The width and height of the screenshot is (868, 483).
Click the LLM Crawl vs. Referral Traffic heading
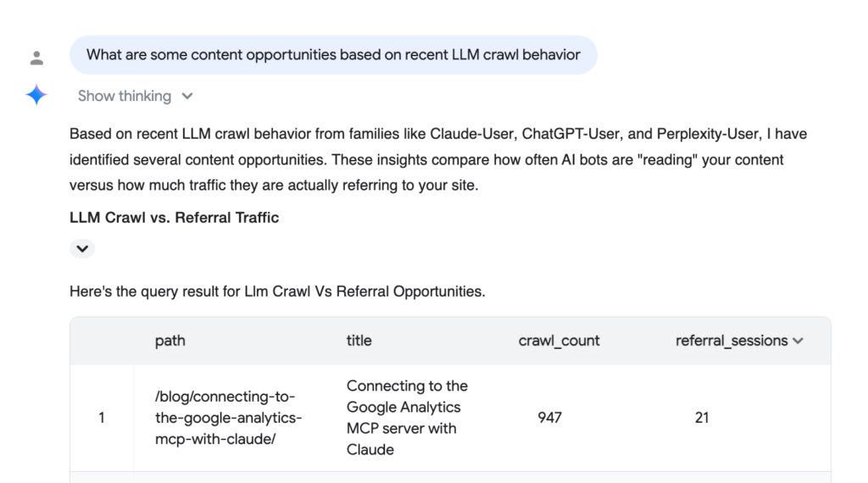[175, 218]
